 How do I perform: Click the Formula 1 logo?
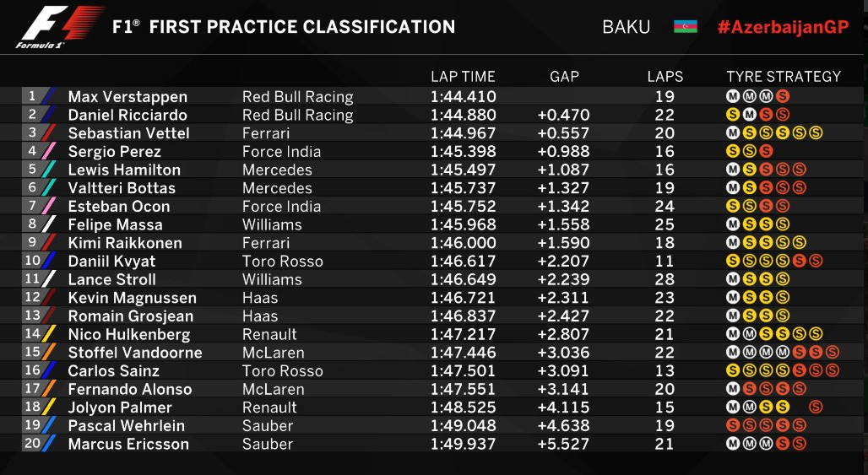click(60, 27)
